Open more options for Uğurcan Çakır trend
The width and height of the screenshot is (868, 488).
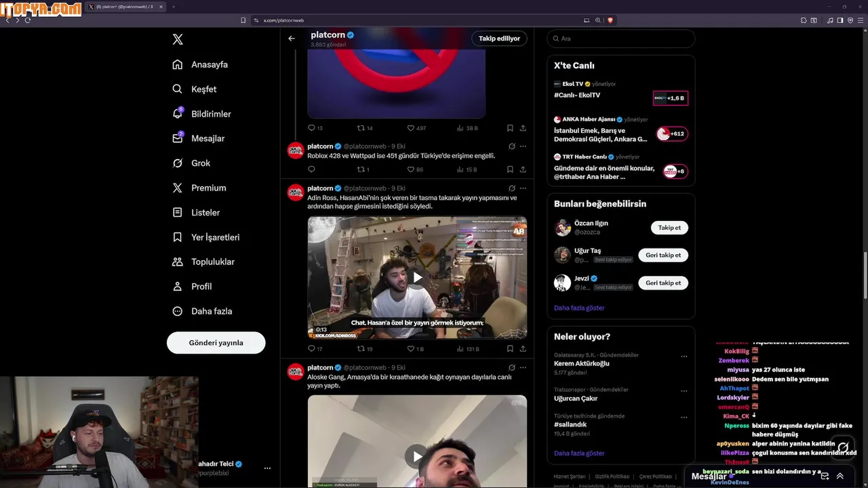tap(684, 391)
